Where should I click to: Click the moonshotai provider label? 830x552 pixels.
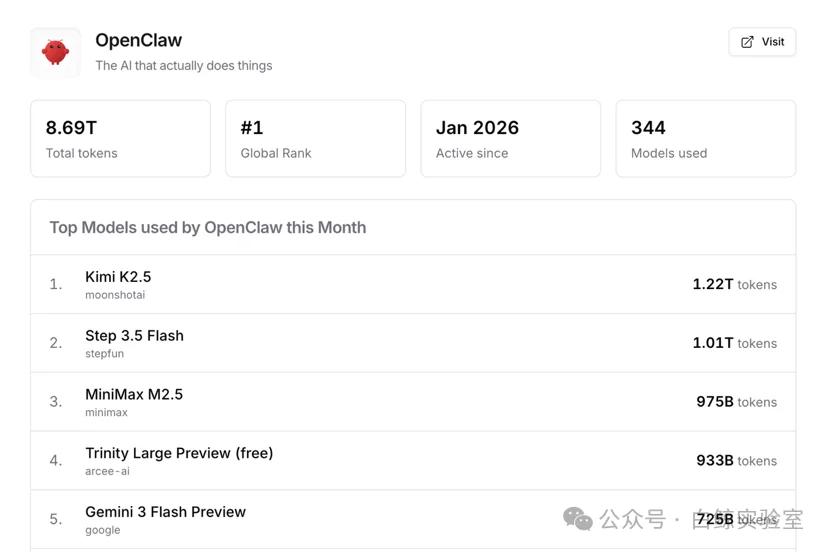click(x=115, y=295)
